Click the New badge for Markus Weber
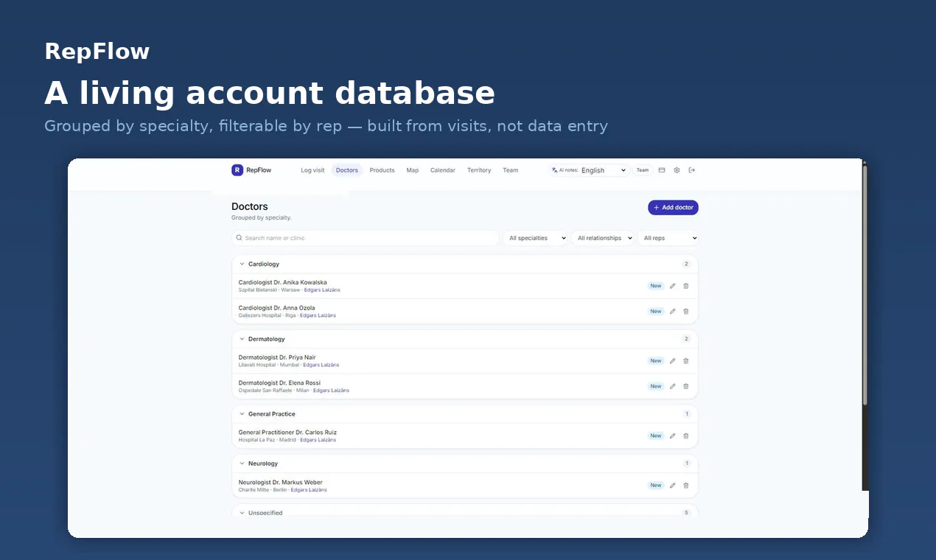 (656, 486)
